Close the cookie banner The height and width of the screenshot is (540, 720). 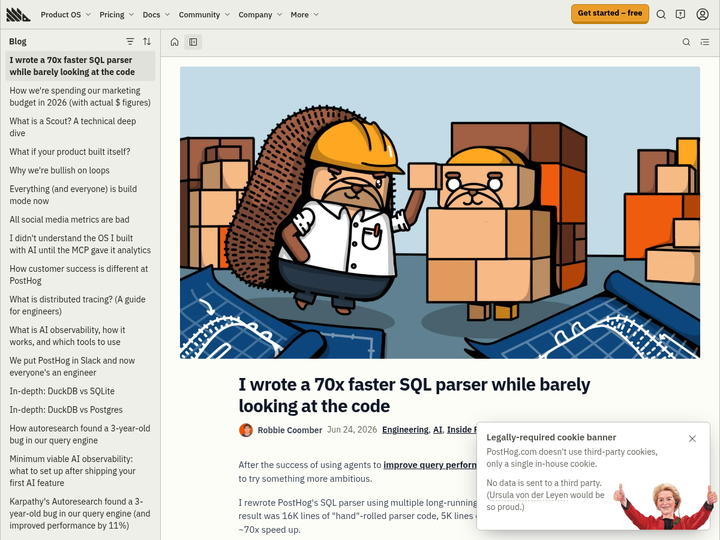(x=692, y=439)
